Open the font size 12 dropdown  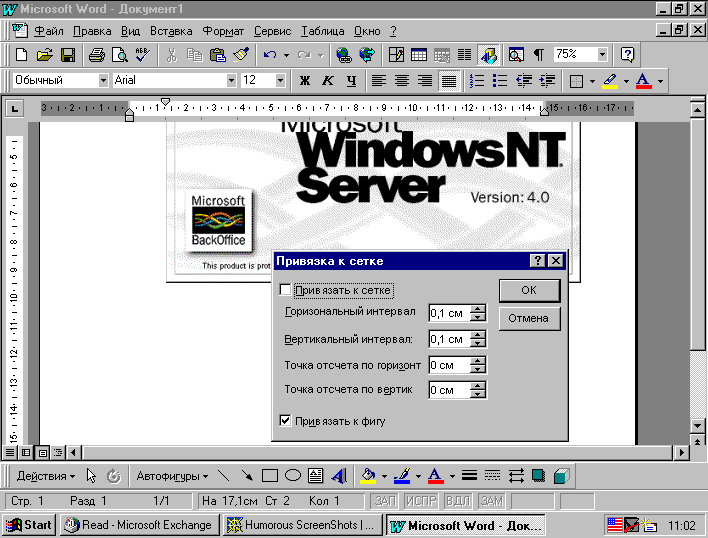click(x=280, y=81)
